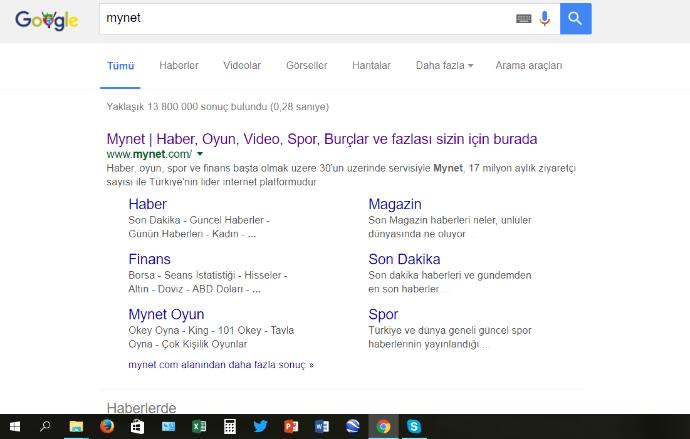Switch to Videolar tab
Image resolution: width=690 pixels, height=439 pixels.
click(242, 66)
